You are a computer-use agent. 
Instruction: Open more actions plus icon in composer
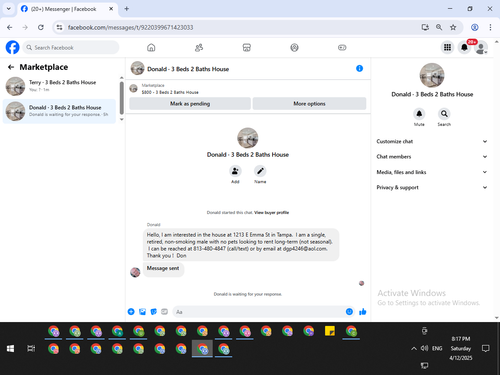click(131, 312)
